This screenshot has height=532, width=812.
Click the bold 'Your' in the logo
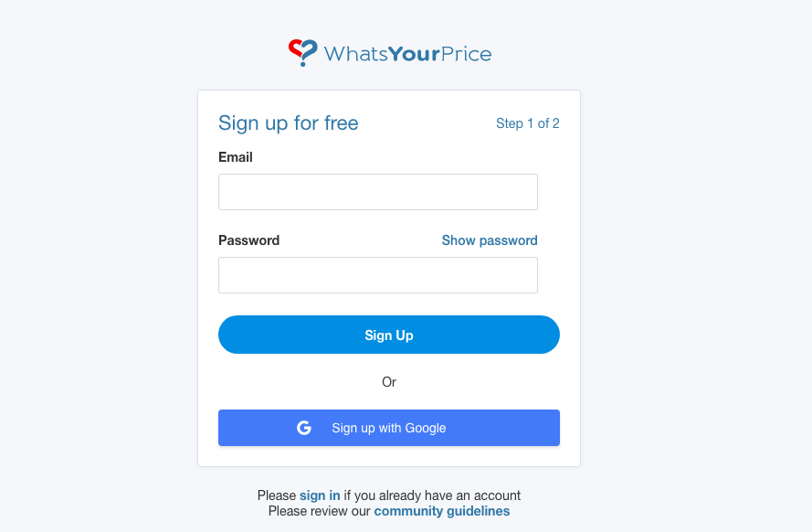click(414, 54)
